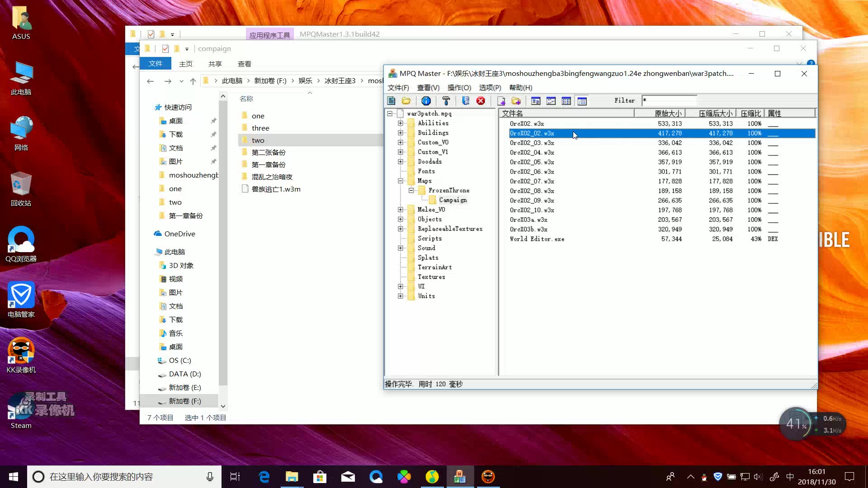Click 娱乐 in the Explorer address breadcrumb
868x488 pixels.
coord(305,81)
